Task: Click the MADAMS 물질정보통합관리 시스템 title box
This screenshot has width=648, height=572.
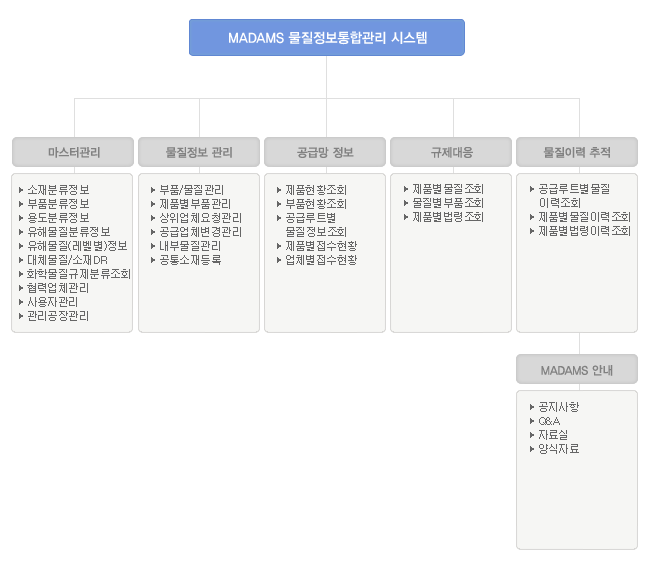Action: [326, 38]
